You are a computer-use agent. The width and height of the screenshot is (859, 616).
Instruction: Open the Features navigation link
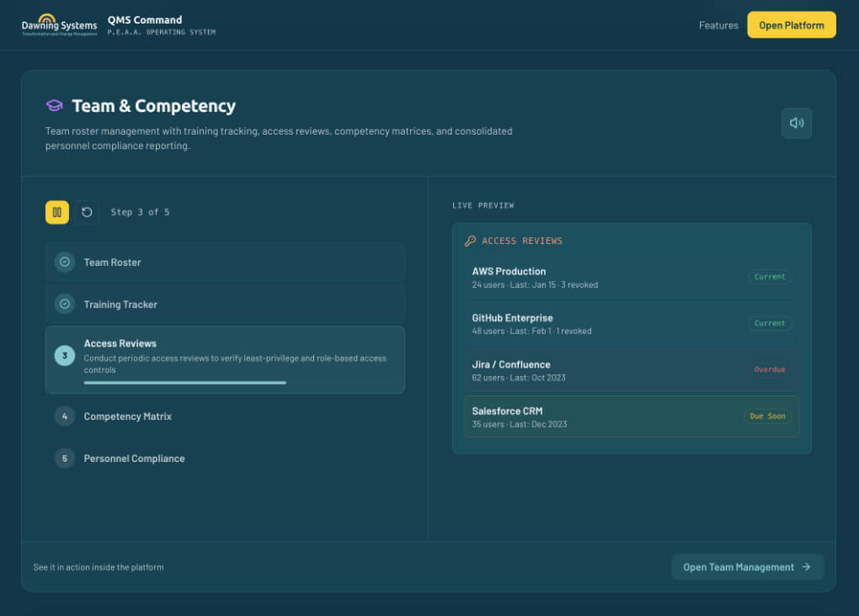(718, 25)
